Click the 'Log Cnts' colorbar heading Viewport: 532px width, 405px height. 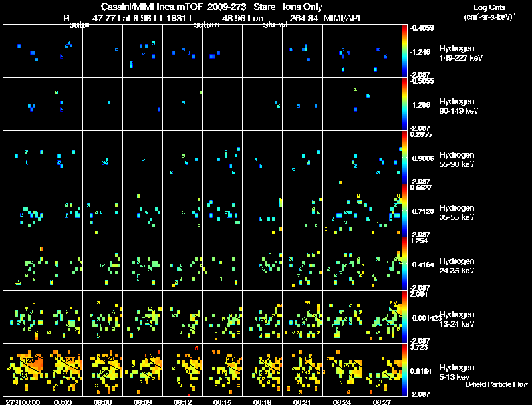pyautogui.click(x=489, y=7)
